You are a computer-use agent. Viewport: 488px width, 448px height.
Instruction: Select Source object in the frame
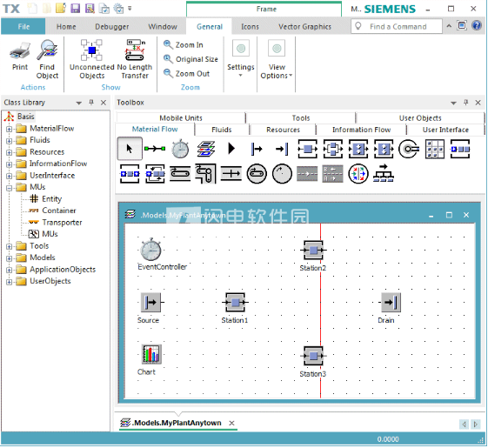pyautogui.click(x=151, y=303)
